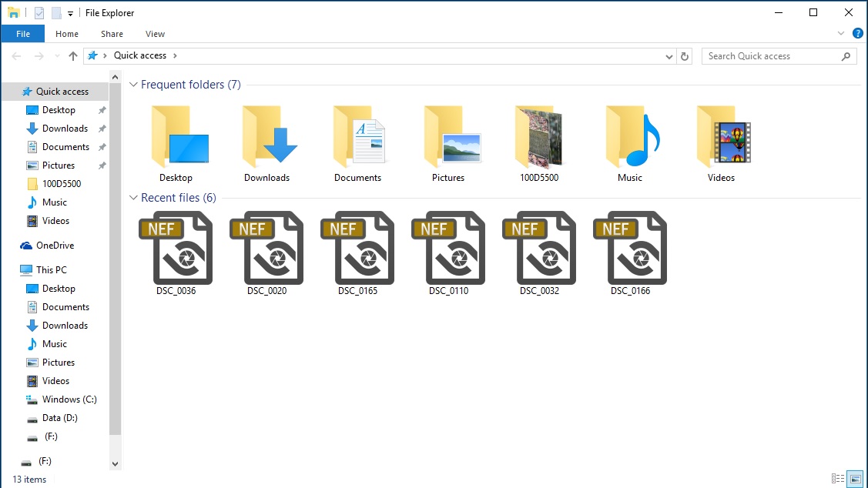Click navigation pane scroll down arrow

coord(116,464)
